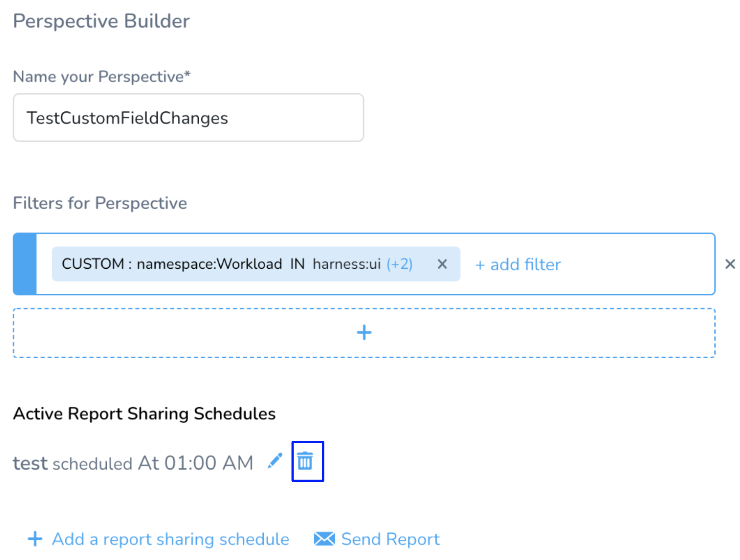This screenshot has width=740, height=560.
Task: Click the IN operator in filter chip
Action: click(x=297, y=264)
